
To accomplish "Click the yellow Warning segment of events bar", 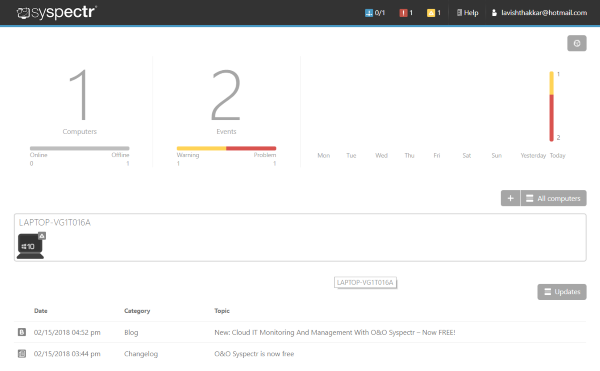I will 201,148.
